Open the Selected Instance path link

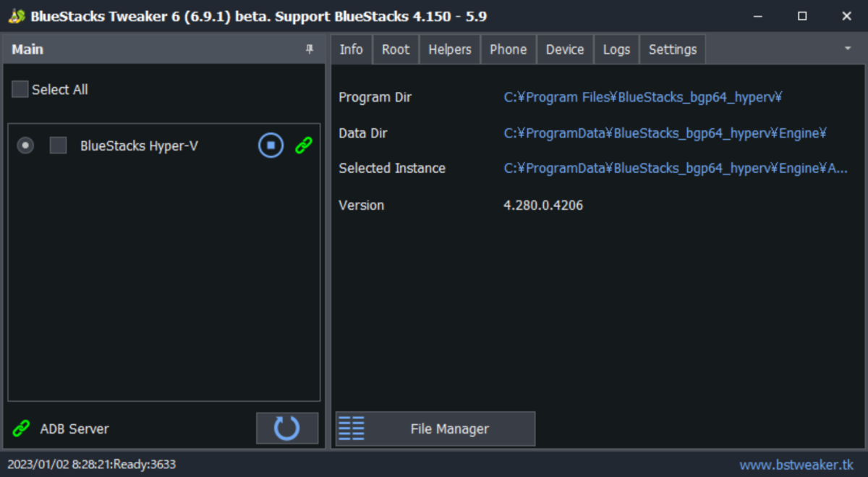tap(676, 168)
